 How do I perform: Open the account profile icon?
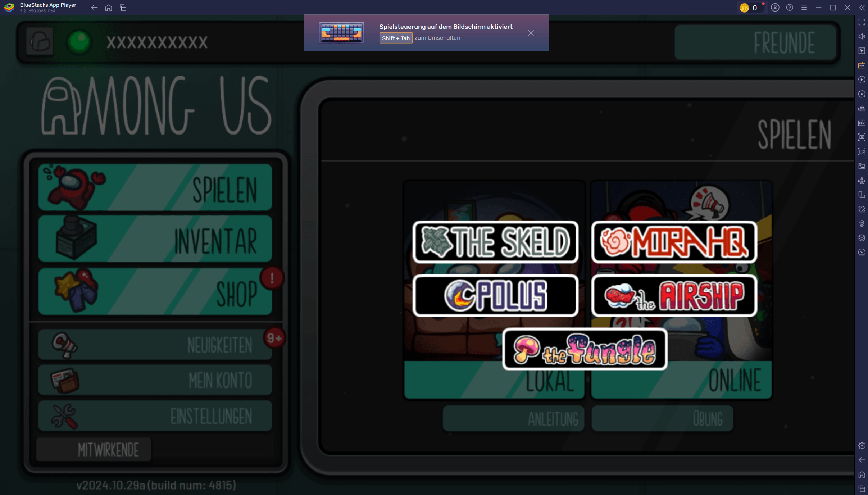point(775,8)
